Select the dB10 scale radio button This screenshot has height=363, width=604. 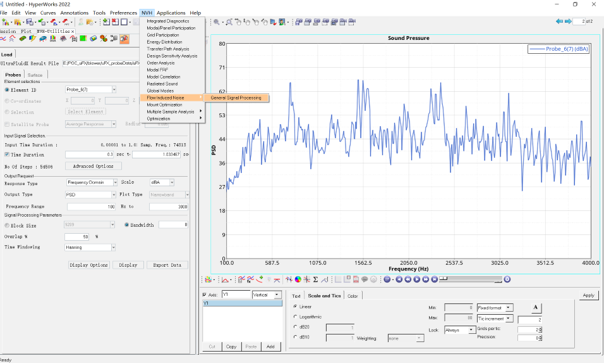[295, 337]
